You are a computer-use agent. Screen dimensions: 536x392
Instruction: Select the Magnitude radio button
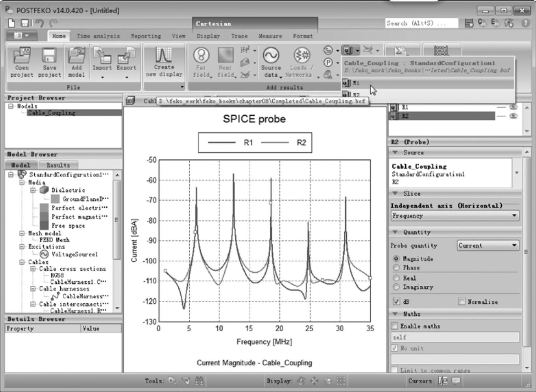pyautogui.click(x=396, y=259)
